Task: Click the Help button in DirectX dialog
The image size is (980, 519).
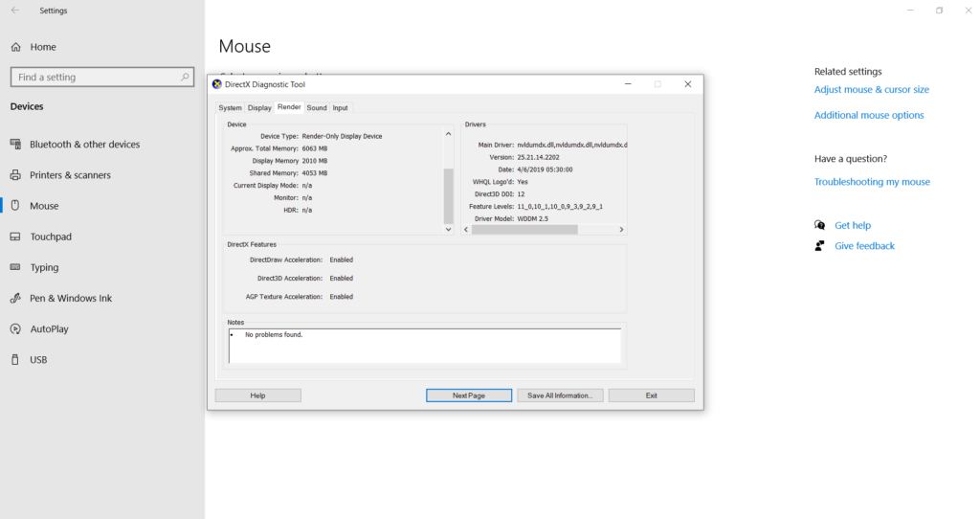Action: [x=258, y=395]
